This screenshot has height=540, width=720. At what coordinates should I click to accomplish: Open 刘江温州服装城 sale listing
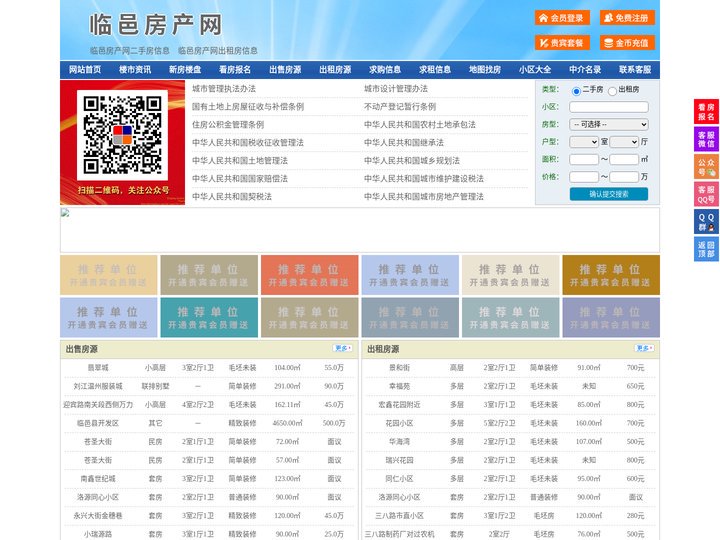(x=98, y=386)
